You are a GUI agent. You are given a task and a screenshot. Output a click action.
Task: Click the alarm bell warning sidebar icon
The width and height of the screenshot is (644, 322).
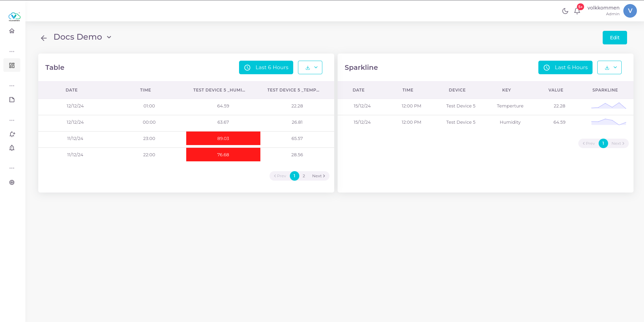coord(12,148)
